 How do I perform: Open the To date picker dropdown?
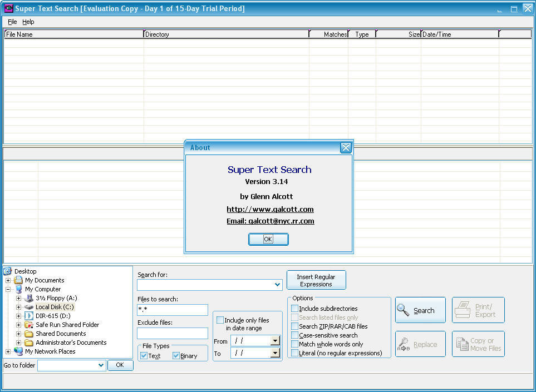275,353
